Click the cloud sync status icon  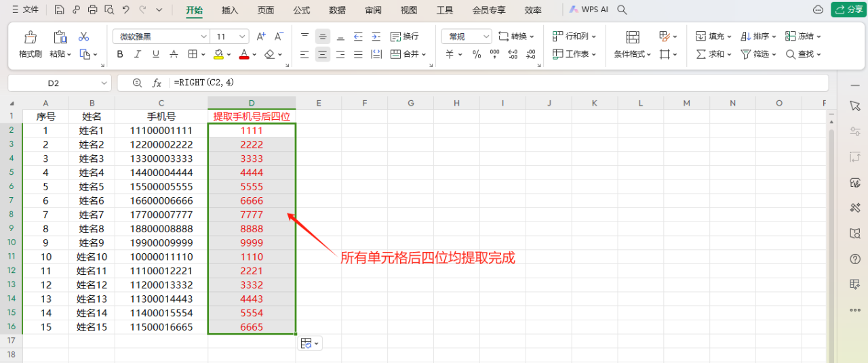818,9
